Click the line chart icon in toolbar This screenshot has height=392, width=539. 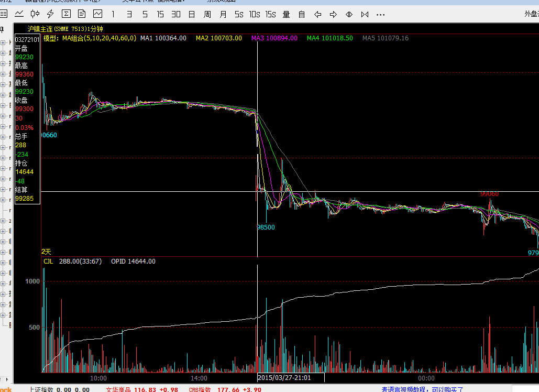click(x=19, y=14)
